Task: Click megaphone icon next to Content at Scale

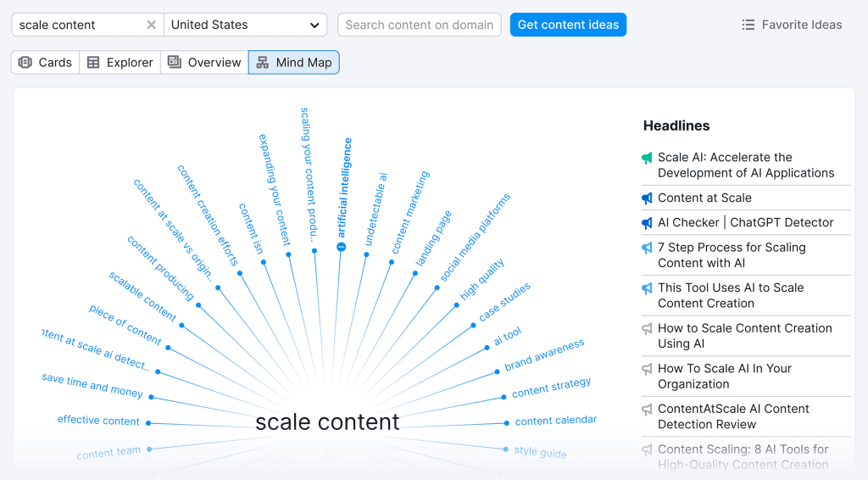Action: point(648,198)
